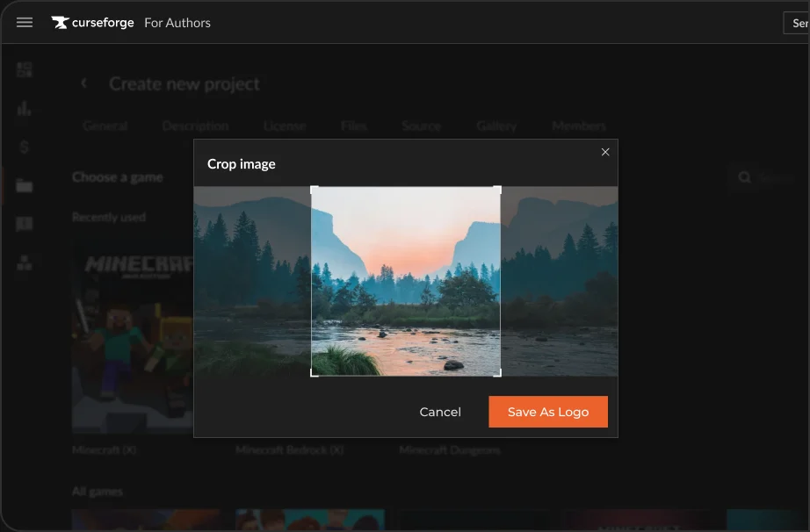Open the dashboard sidebar icon
This screenshot has height=532, width=810.
[25, 69]
